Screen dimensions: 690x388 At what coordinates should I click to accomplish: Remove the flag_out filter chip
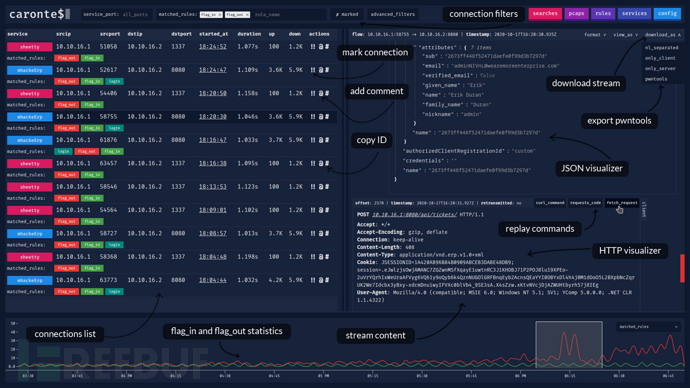[x=247, y=15]
